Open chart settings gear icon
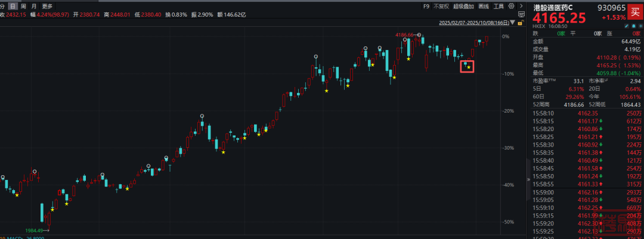The height and width of the screenshot is (239, 644). tap(512, 7)
